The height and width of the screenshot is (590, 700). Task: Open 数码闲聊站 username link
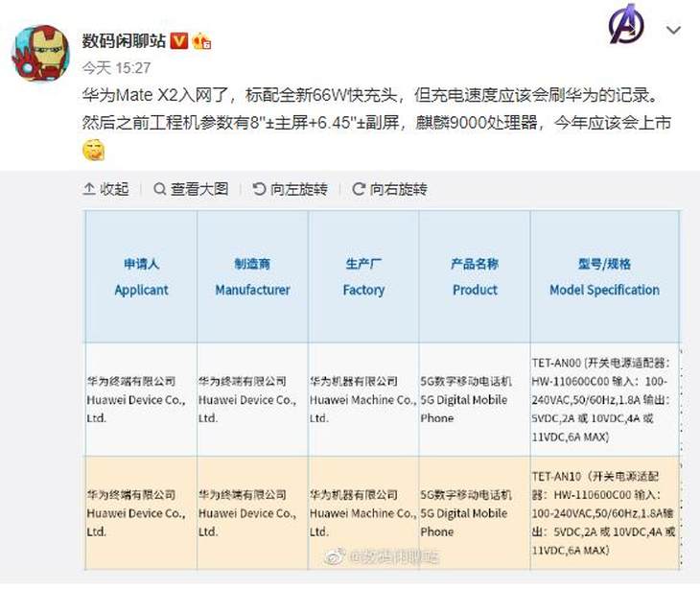124,41
